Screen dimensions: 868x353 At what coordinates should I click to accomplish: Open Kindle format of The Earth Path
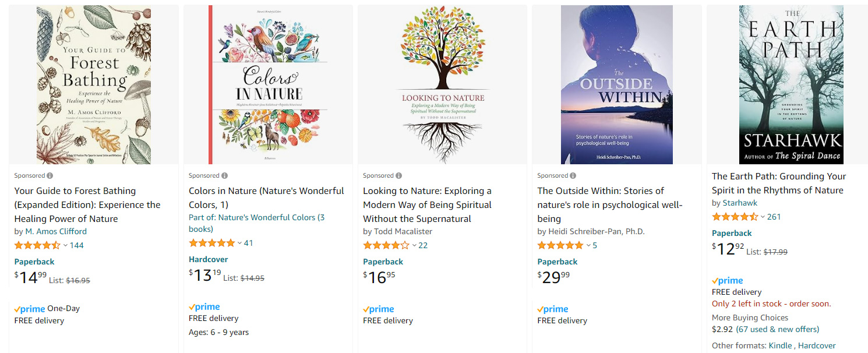point(780,345)
